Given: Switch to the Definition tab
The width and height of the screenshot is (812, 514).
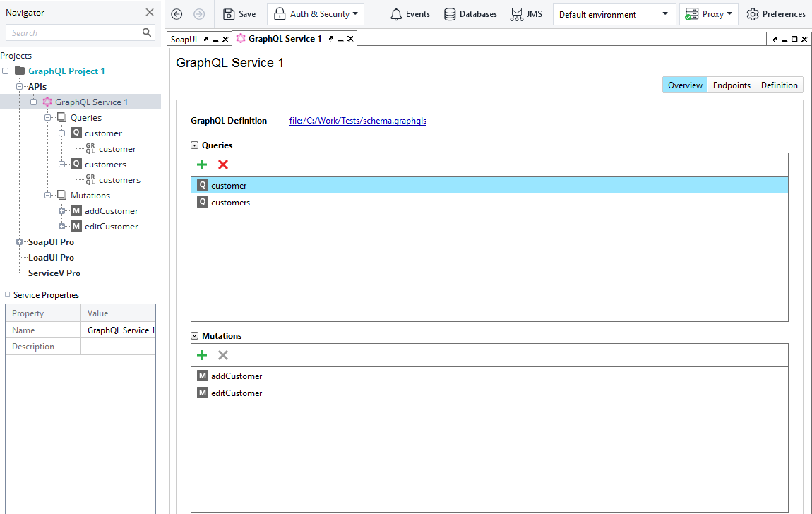Looking at the screenshot, I should point(778,84).
